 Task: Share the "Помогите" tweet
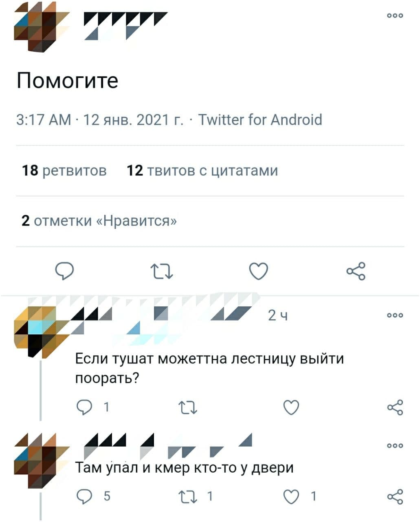[x=356, y=271]
